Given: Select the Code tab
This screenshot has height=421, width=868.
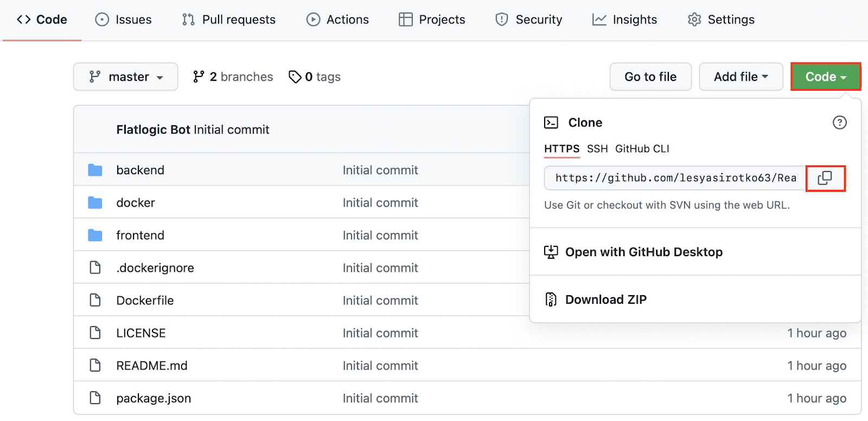Looking at the screenshot, I should pyautogui.click(x=42, y=20).
